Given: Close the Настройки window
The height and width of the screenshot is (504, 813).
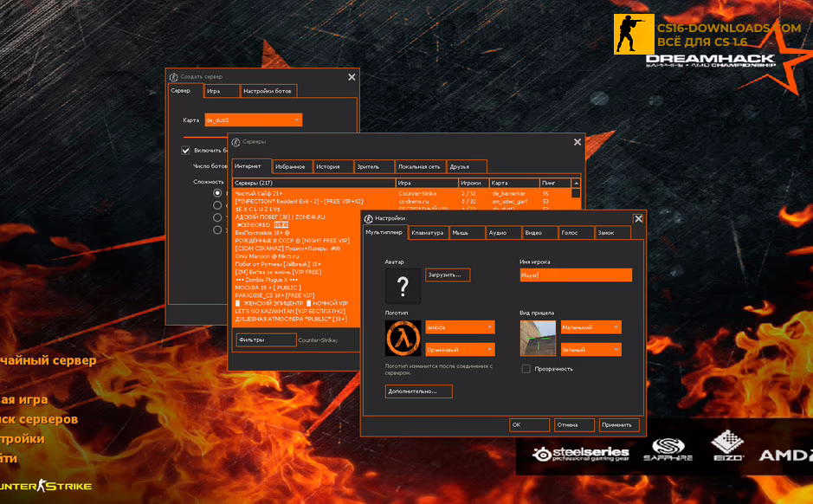Looking at the screenshot, I should click(x=638, y=219).
